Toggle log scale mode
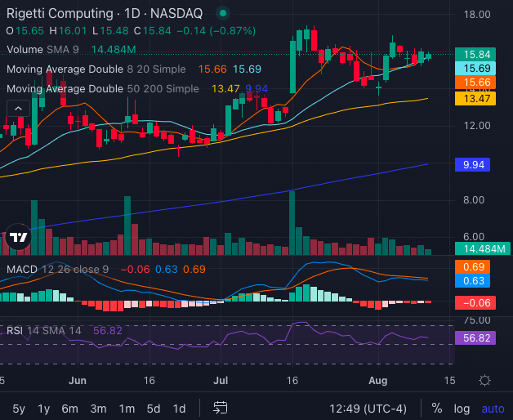513x420 pixels. click(462, 409)
